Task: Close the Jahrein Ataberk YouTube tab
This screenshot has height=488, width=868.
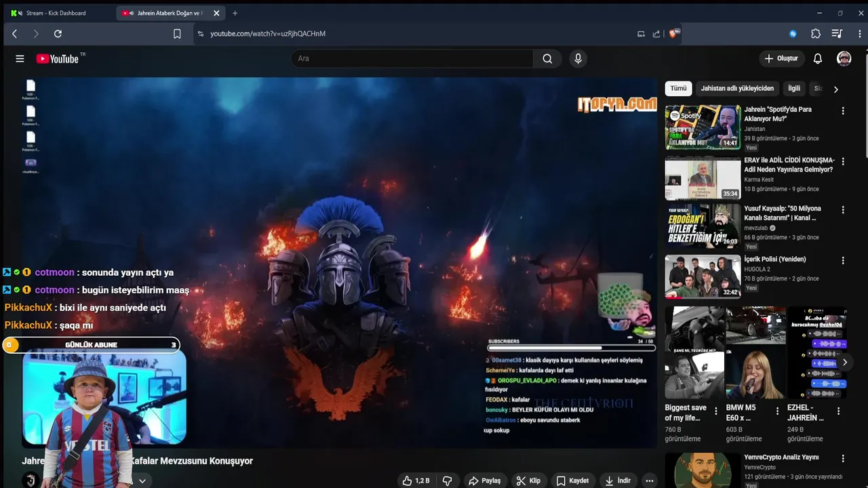Action: pyautogui.click(x=216, y=13)
